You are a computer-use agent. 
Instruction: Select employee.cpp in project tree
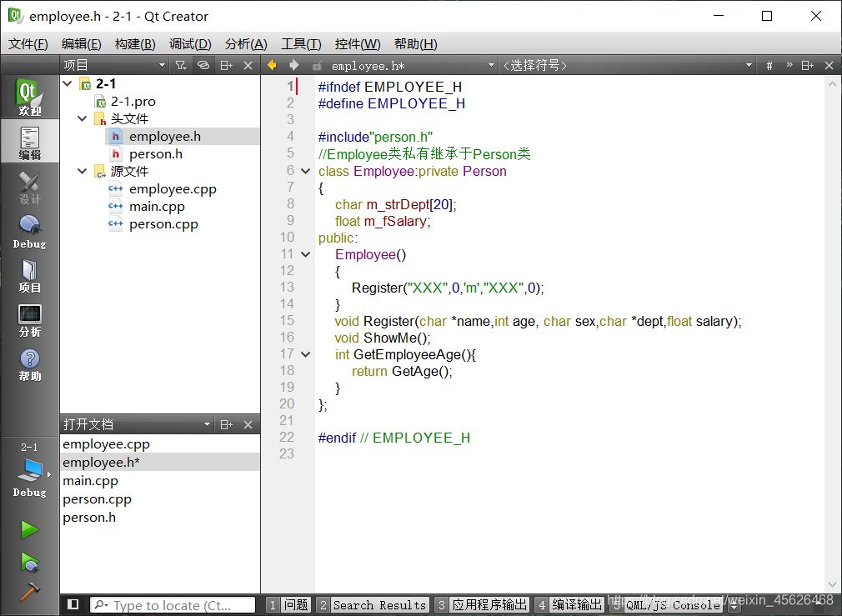[173, 189]
